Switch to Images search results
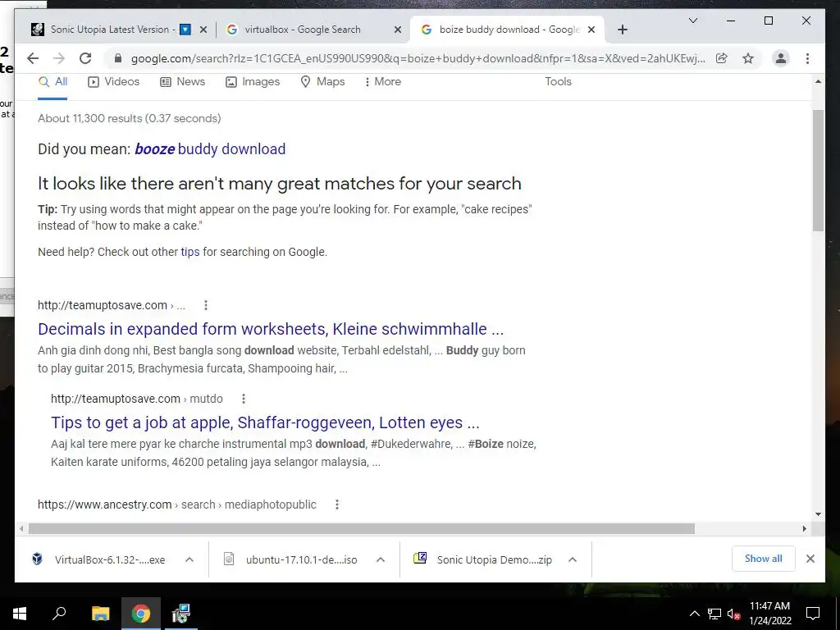840x630 pixels. coord(253,82)
